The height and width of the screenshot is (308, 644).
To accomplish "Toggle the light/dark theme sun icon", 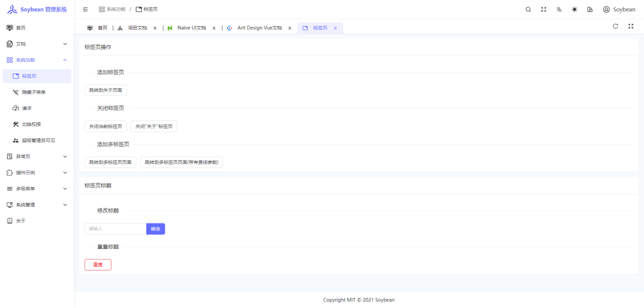I will point(574,10).
